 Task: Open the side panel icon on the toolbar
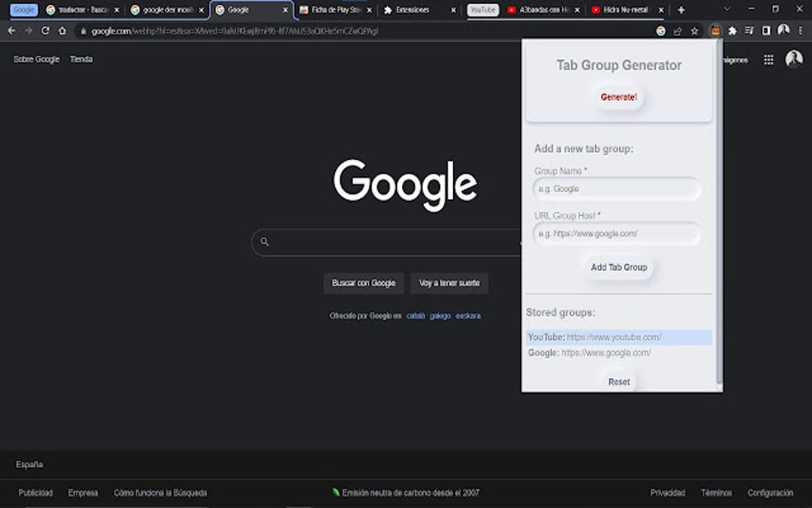coord(765,30)
